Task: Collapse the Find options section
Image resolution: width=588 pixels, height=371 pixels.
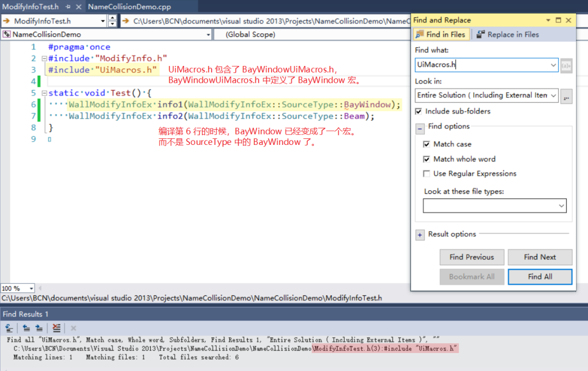Action: coord(419,129)
